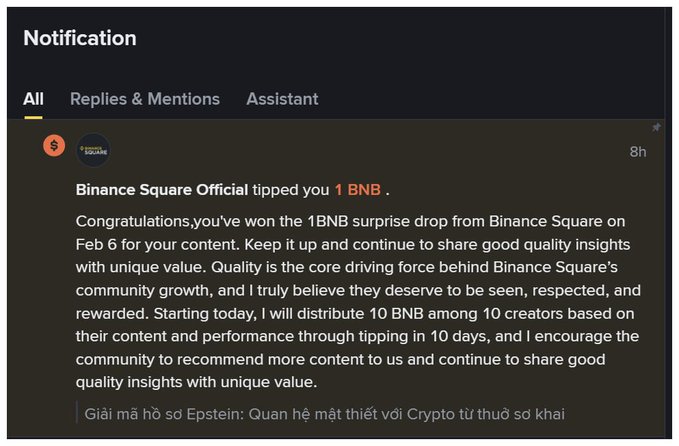The height and width of the screenshot is (446, 679).
Task: Click the orange 1 BNB amount
Action: (357, 190)
